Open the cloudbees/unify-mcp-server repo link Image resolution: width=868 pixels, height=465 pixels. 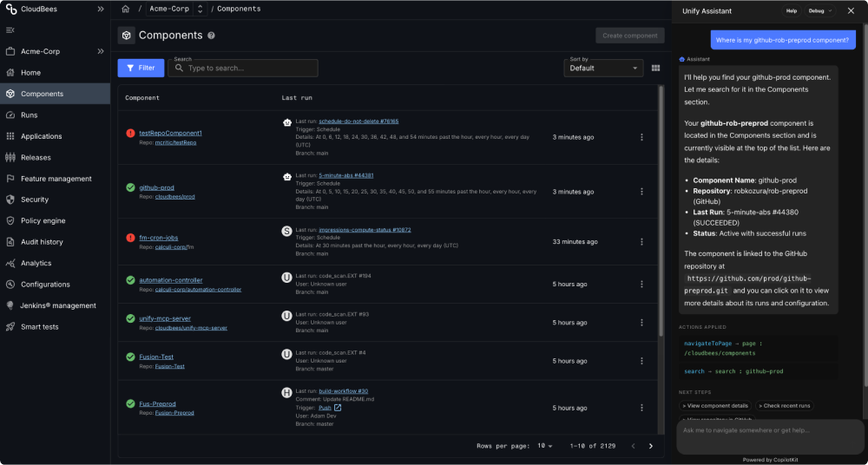tap(191, 328)
